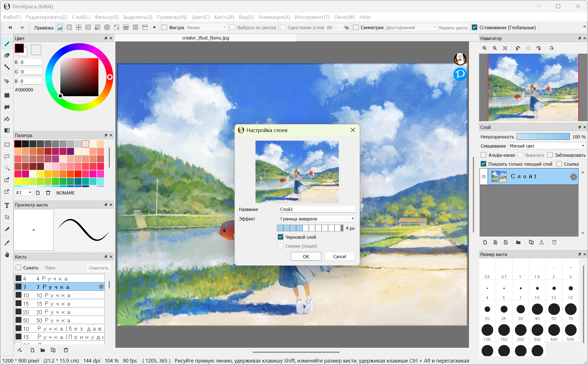Delete layer with trash icon in layer panel
The image size is (588, 365).
point(554,242)
